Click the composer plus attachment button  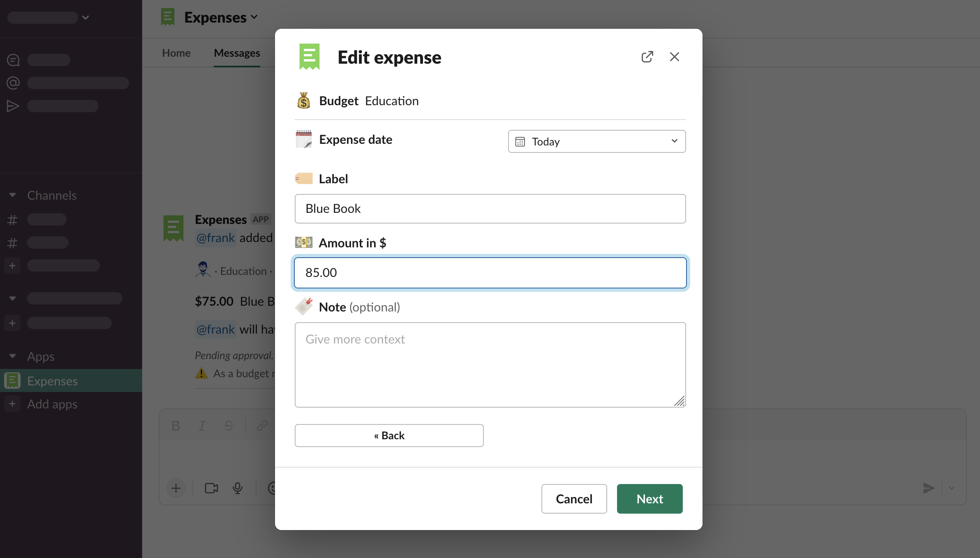click(x=176, y=488)
